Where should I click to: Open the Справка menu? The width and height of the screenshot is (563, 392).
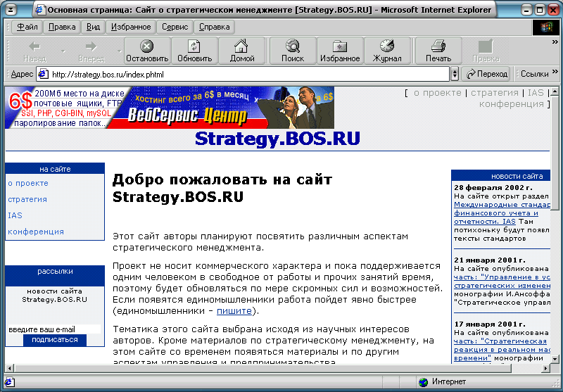[x=214, y=27]
